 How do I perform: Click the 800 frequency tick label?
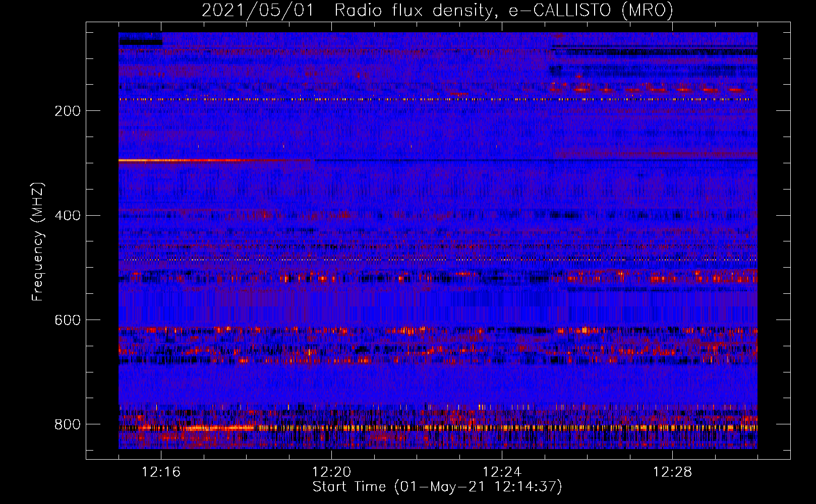pos(68,424)
